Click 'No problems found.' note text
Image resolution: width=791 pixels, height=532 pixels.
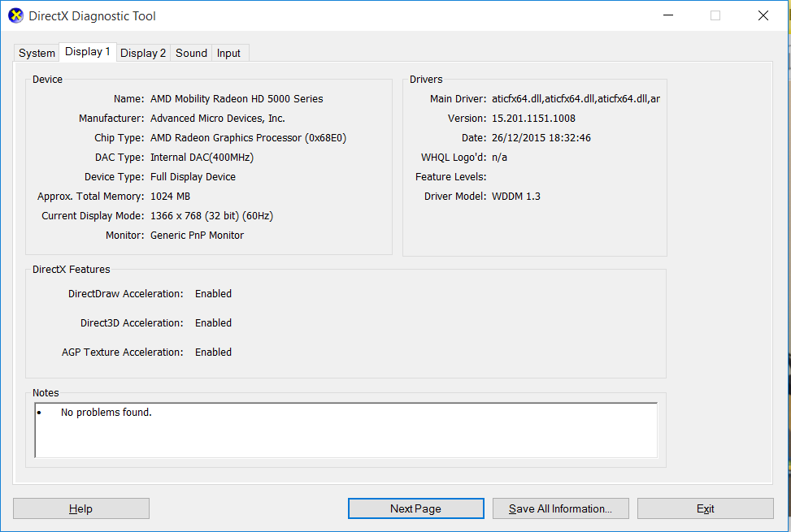[x=106, y=412]
